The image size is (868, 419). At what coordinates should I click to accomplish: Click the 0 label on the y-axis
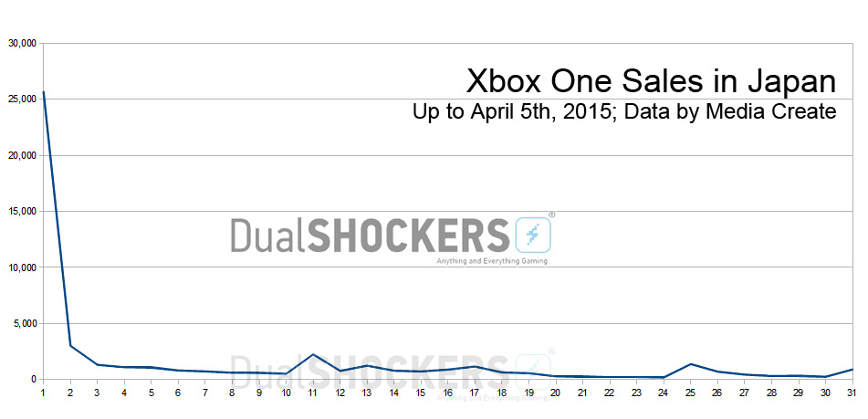click(x=34, y=379)
